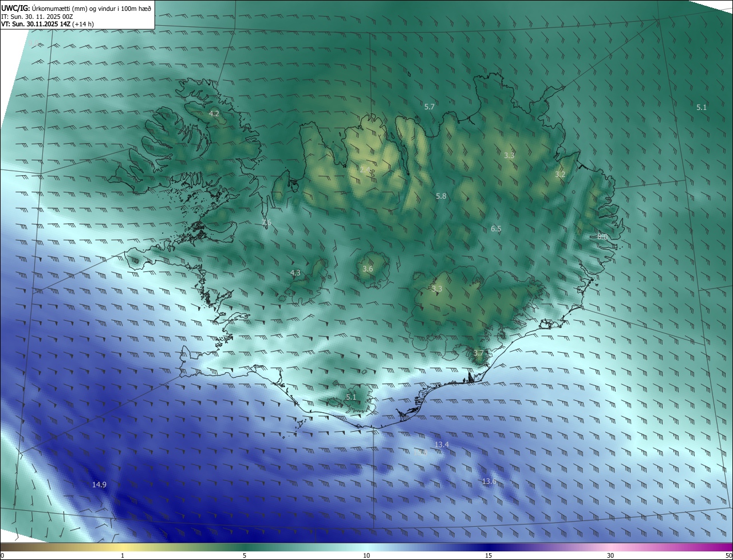The height and width of the screenshot is (560, 733).
Task: Click the 50 label on the color scale
Action: (x=728, y=555)
